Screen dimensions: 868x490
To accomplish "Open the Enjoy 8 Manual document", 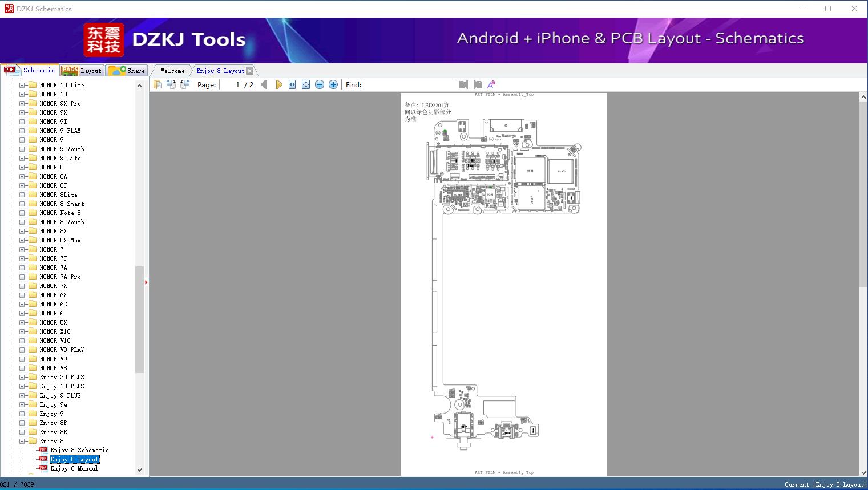I will tap(74, 468).
